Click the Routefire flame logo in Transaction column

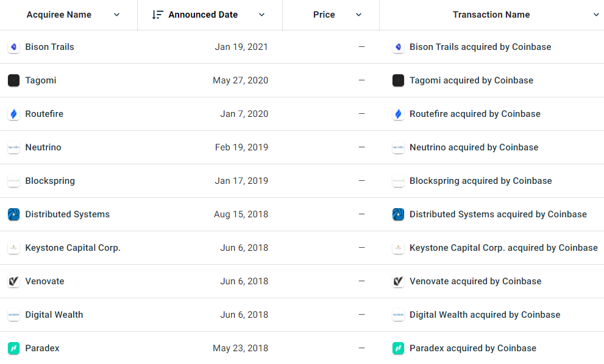click(x=398, y=114)
